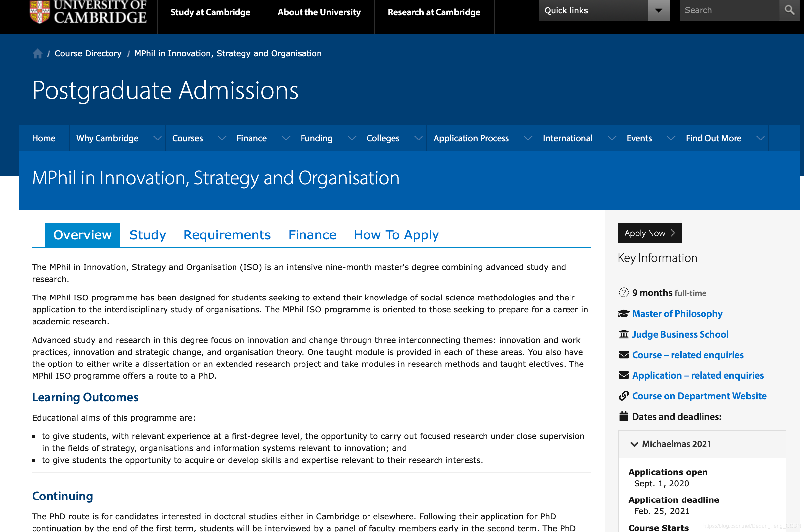Expand the Events menu chevron
This screenshot has width=804, height=532.
pyautogui.click(x=671, y=138)
